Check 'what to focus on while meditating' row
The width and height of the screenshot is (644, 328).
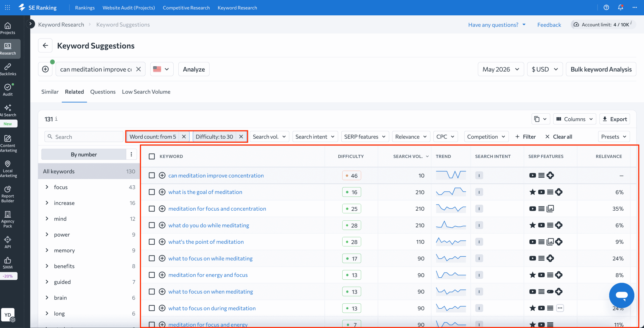coord(152,258)
